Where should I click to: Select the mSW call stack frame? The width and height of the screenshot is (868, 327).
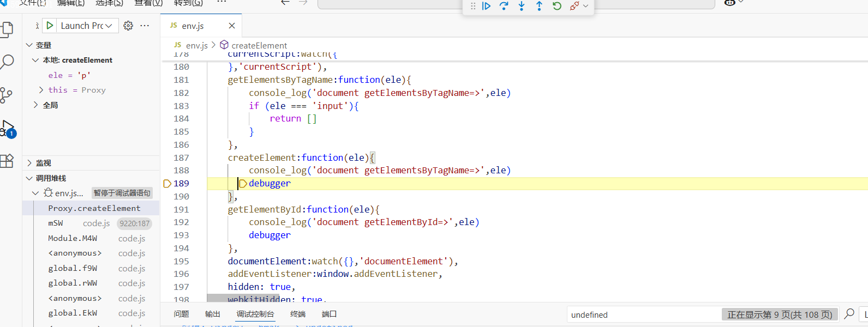pyautogui.click(x=56, y=223)
